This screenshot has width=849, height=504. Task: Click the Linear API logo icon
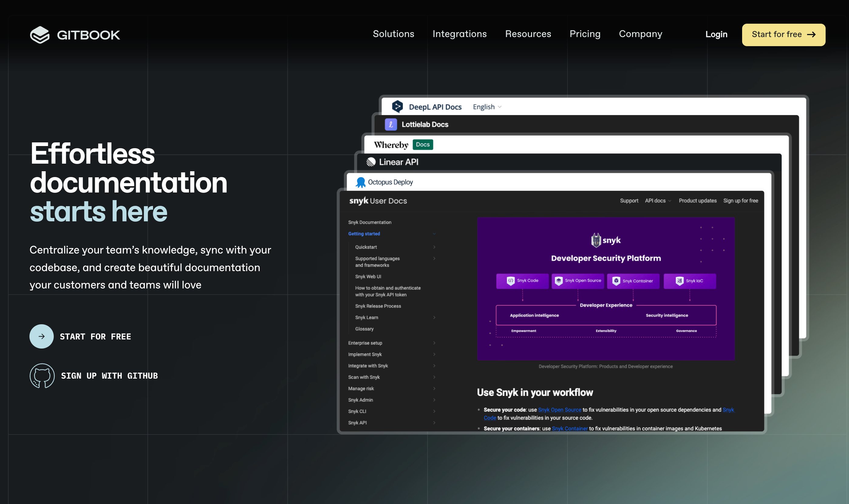tap(371, 162)
